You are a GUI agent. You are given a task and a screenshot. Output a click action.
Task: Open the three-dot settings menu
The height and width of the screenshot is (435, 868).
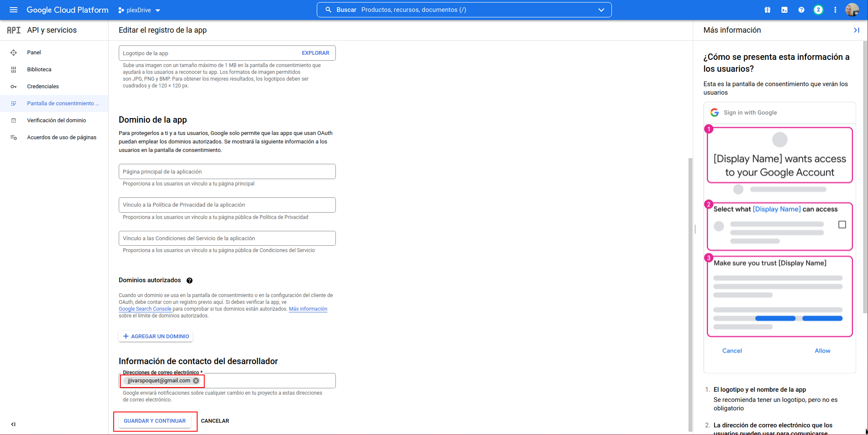[835, 10]
